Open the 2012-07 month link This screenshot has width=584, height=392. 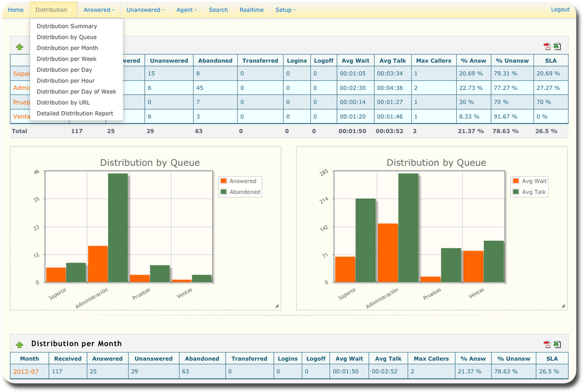(26, 371)
